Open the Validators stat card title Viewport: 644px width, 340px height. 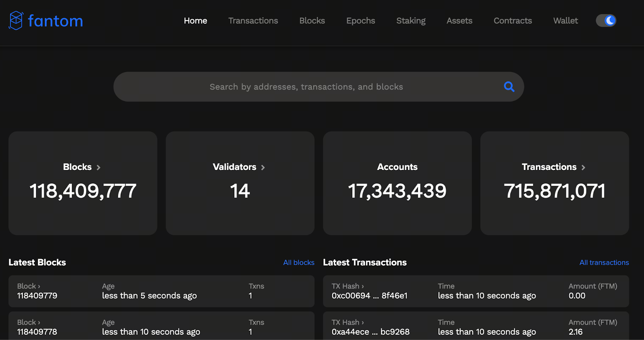(235, 167)
